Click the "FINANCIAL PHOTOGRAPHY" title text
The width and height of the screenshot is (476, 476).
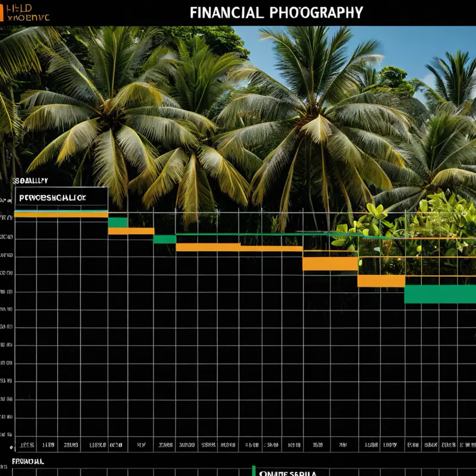click(x=276, y=12)
